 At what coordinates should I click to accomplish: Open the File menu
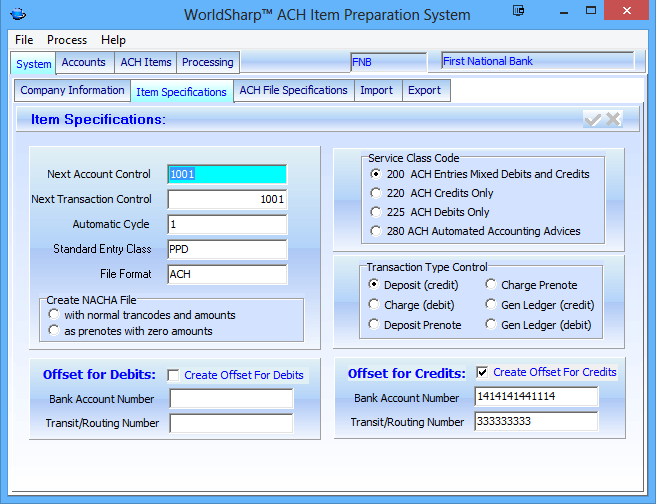[x=24, y=40]
